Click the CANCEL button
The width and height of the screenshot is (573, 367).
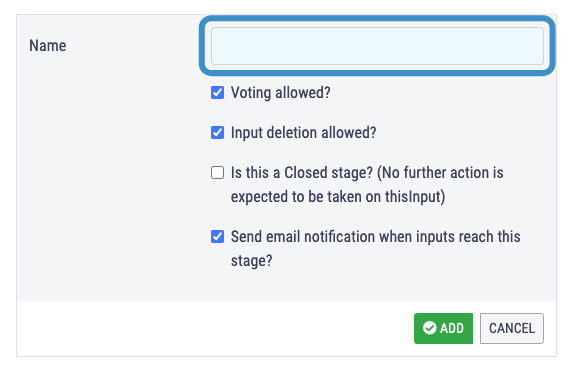[512, 328]
